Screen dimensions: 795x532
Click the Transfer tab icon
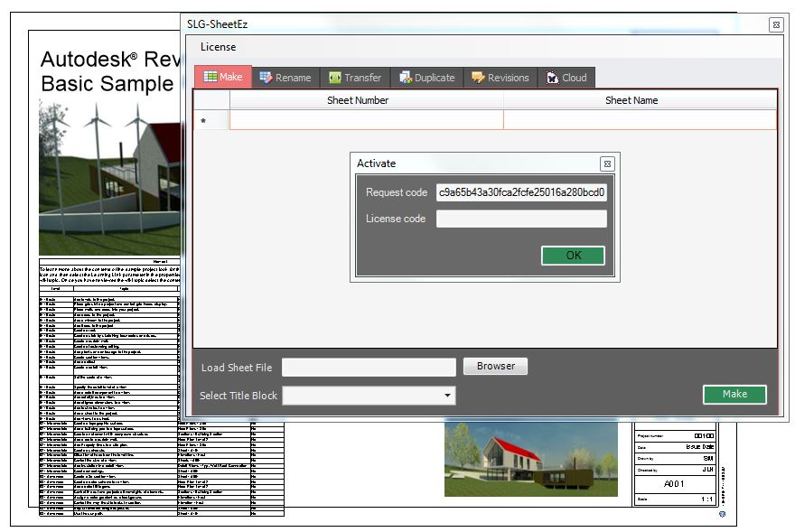[x=334, y=77]
